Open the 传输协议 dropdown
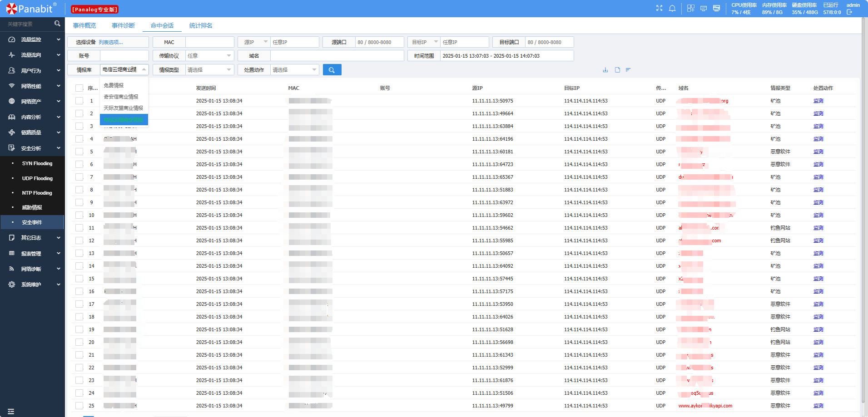868x417 pixels. (x=210, y=56)
